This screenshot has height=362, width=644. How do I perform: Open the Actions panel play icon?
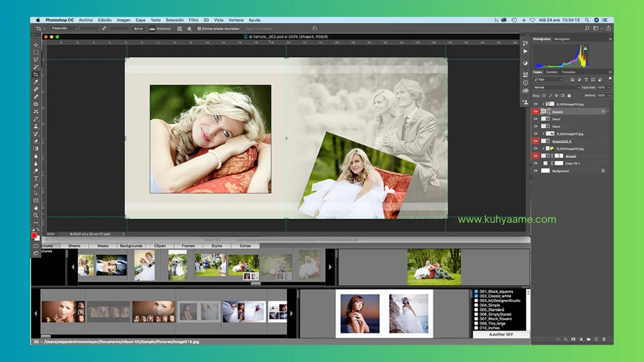point(525,51)
